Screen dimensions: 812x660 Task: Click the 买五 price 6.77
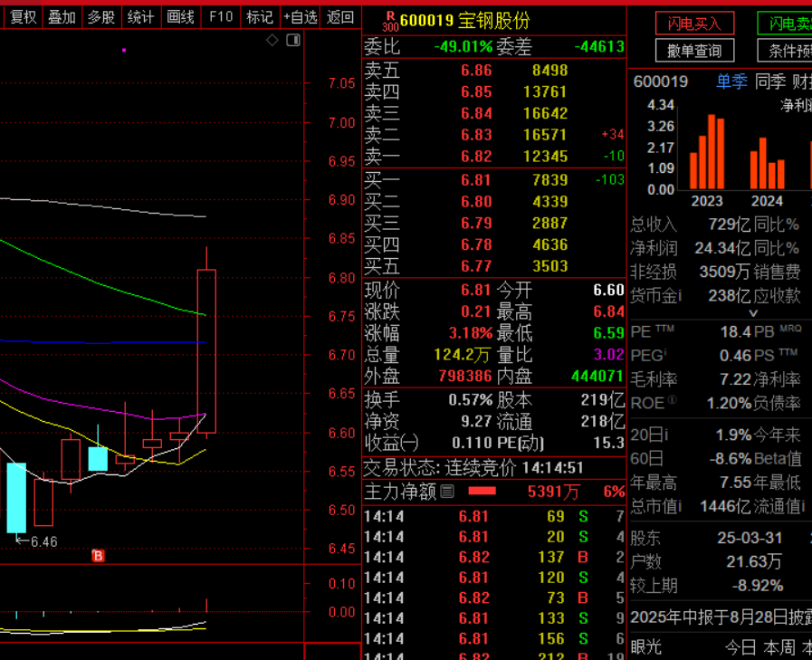[x=476, y=266]
